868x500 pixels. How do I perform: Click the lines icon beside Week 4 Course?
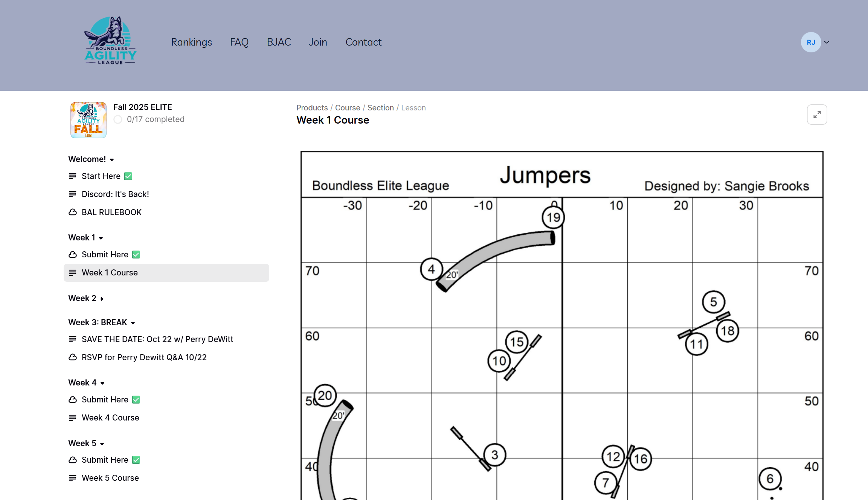pyautogui.click(x=73, y=417)
